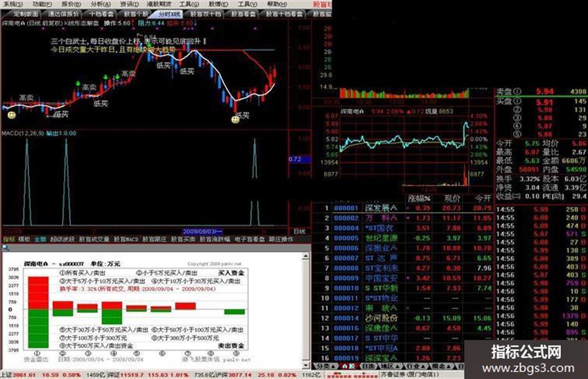Image resolution: width=588 pixels, height=379 pixels.
Task: Select the 分时K线 tab
Action: point(169,14)
